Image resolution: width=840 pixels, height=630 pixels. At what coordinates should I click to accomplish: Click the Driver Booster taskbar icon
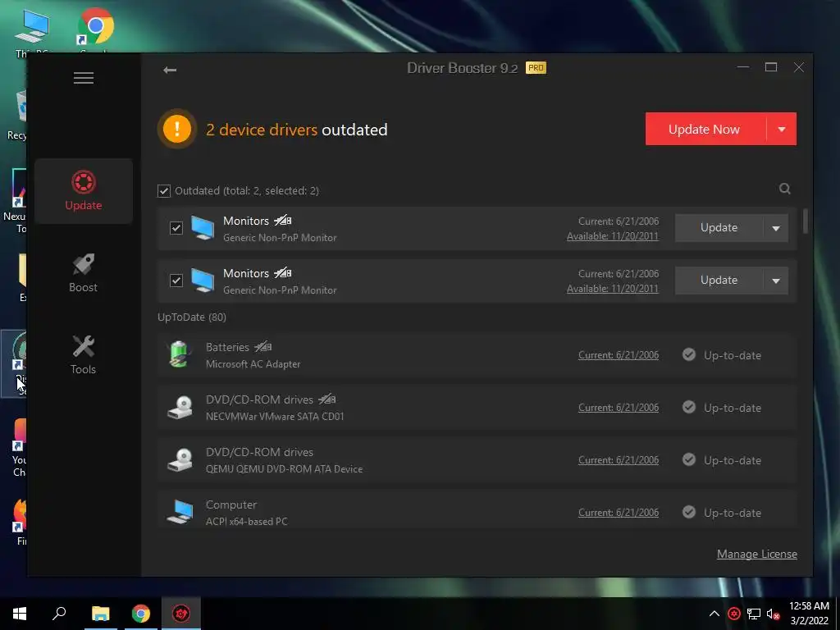point(181,614)
